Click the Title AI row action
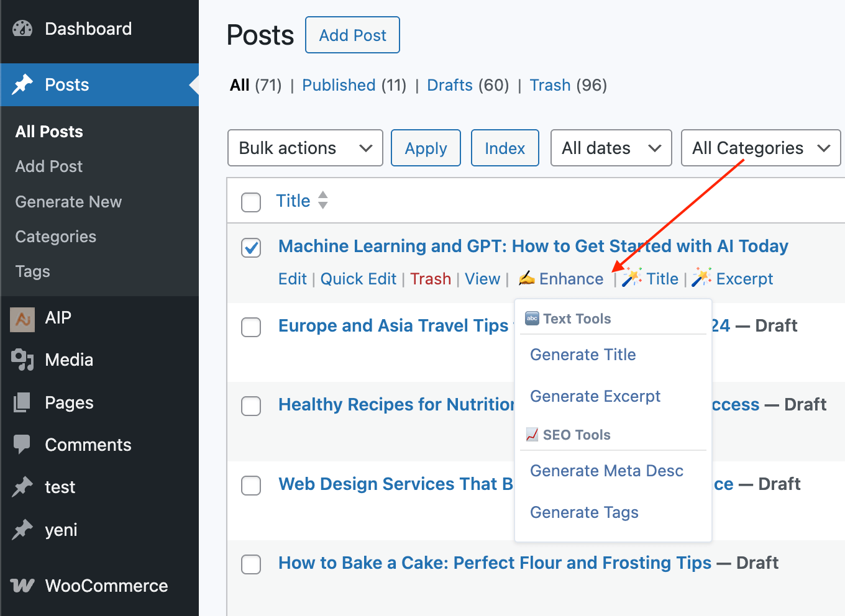Viewport: 845px width, 616px height. click(x=662, y=279)
